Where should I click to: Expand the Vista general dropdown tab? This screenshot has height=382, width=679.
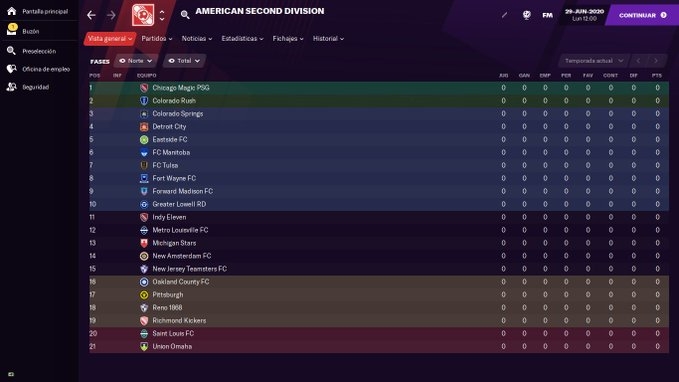[110, 39]
